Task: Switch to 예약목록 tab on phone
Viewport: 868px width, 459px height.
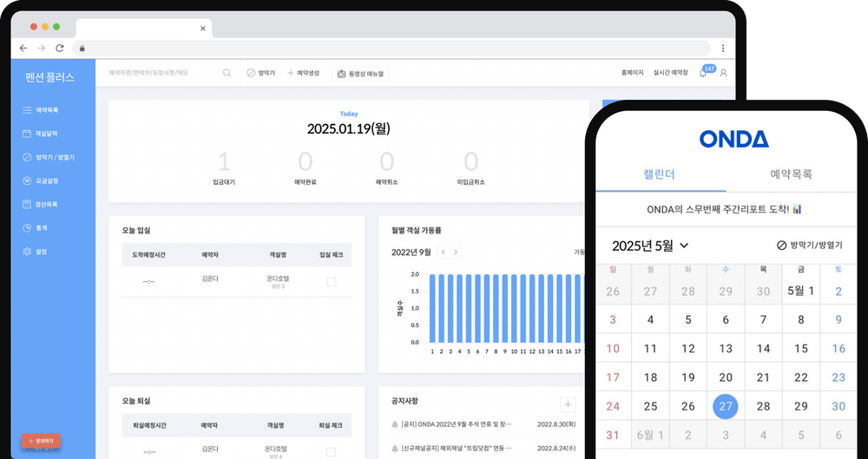Action: (x=791, y=174)
